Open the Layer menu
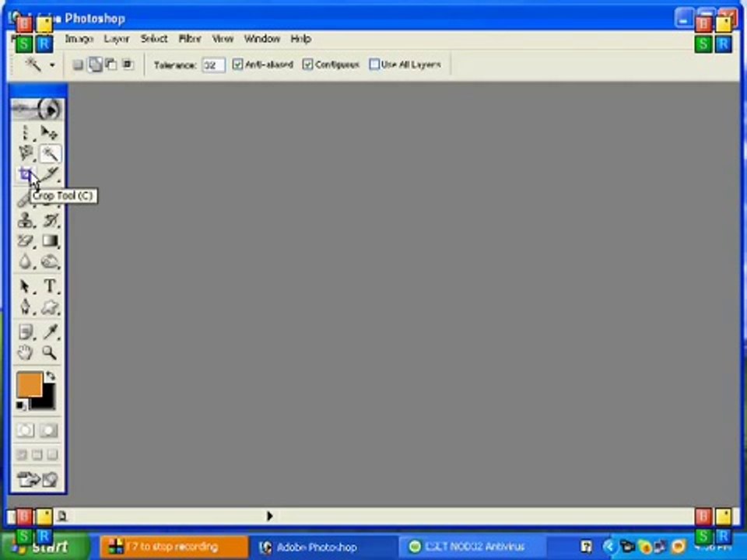This screenshot has width=747, height=560. (x=117, y=39)
